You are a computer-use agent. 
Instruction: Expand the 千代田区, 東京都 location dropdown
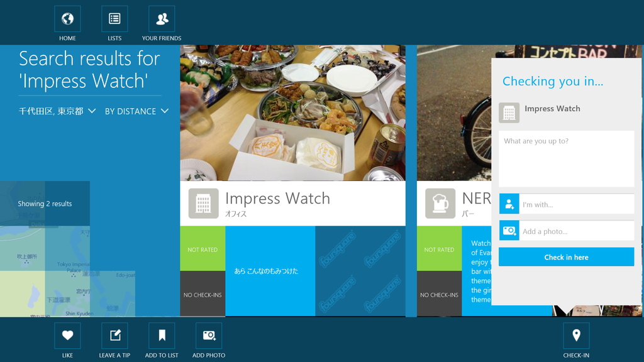(57, 111)
